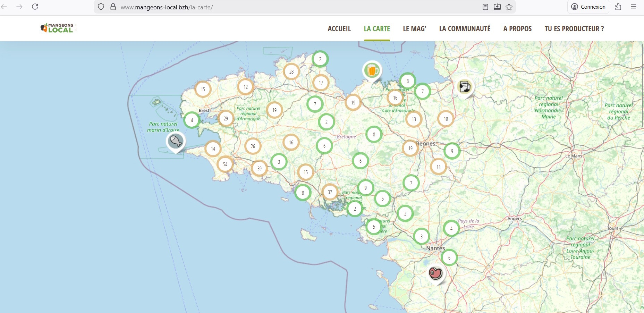
Task: Click the TU ES PRODUCTEUR ? link
Action: tap(574, 29)
